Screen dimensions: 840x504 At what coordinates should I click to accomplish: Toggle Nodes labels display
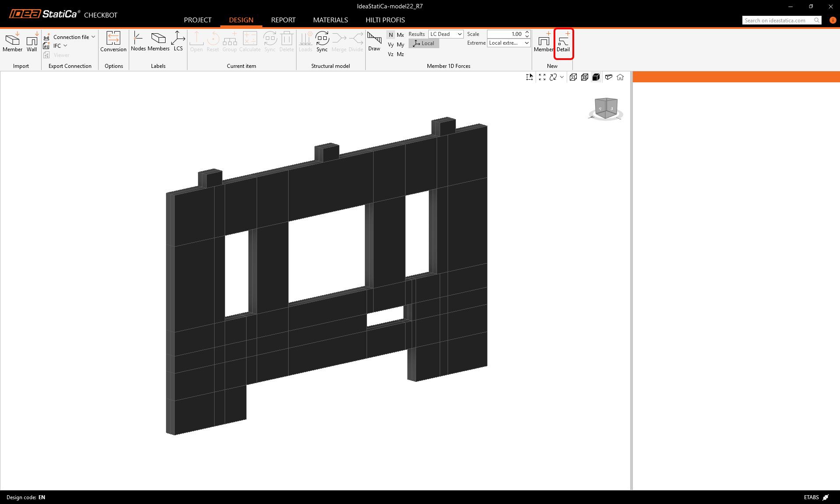click(138, 42)
